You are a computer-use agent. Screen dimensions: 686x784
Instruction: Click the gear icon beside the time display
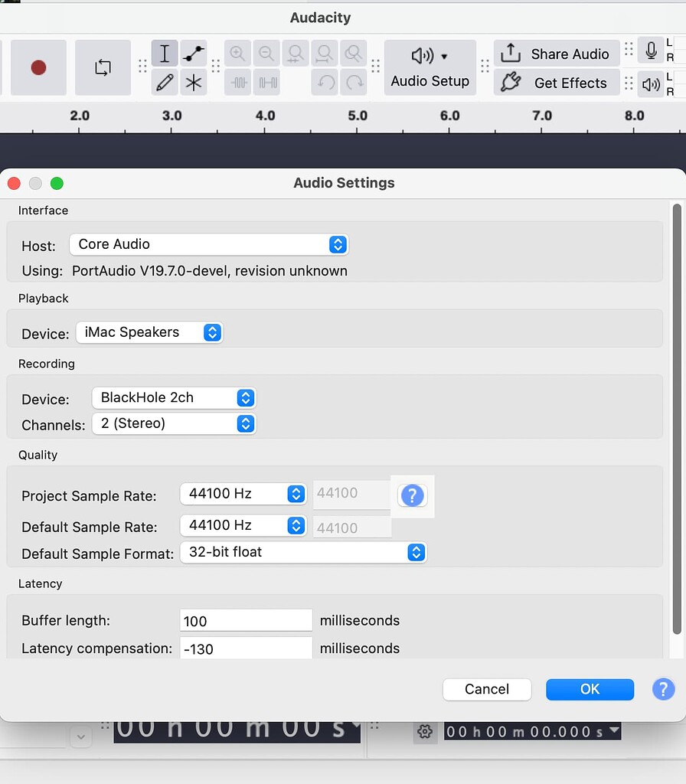tap(425, 731)
